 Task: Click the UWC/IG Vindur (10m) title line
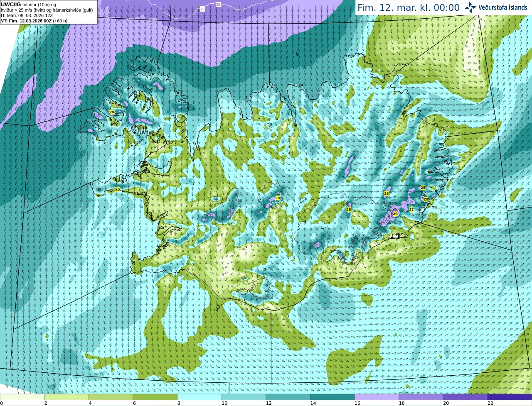click(29, 5)
